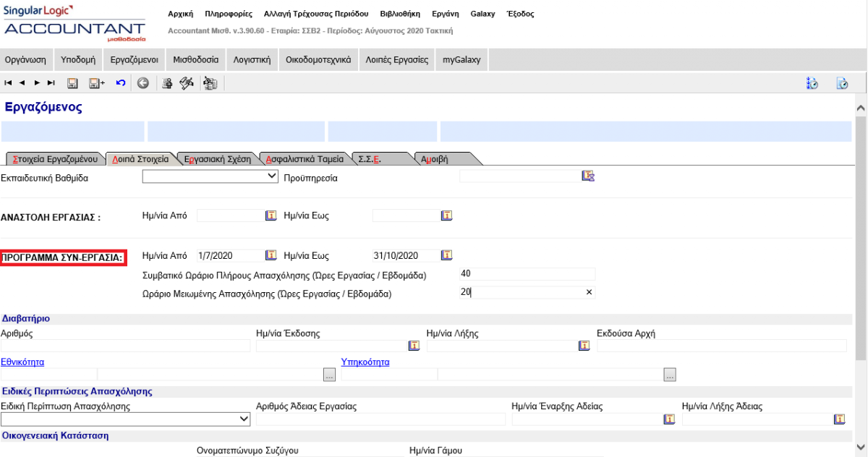Click the full-time hours field showing 40
Viewport: 868px width, 457px height.
click(x=527, y=273)
